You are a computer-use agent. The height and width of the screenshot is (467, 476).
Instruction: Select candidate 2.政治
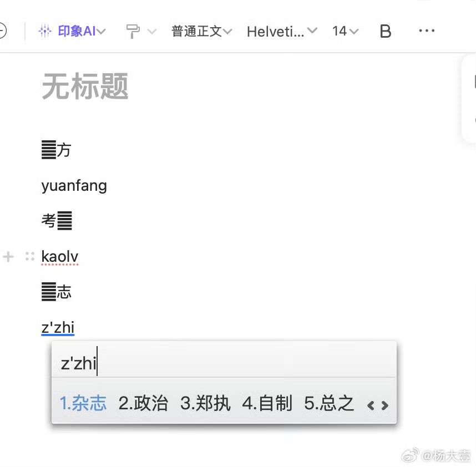click(143, 403)
